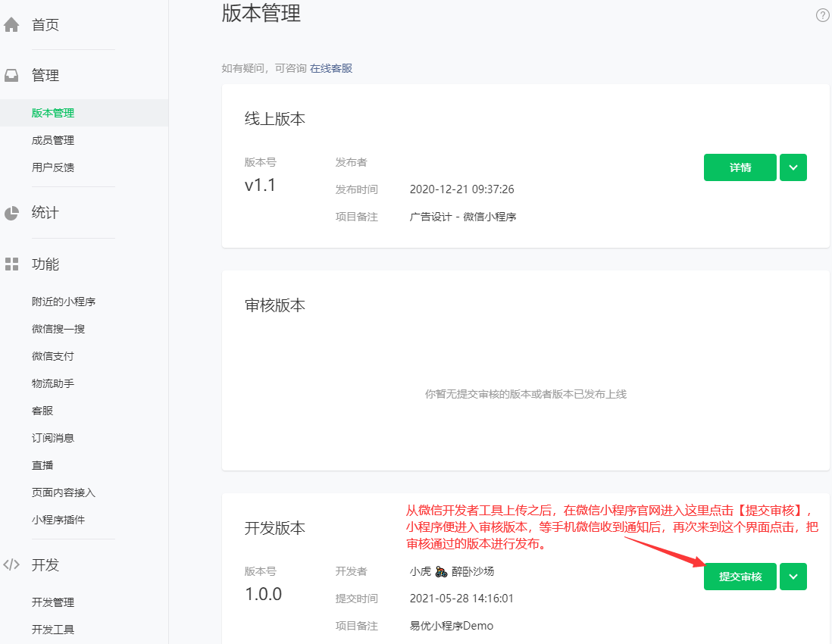832x644 pixels.
Task: Open 开发工具 from the sidebar
Action: pos(52,629)
